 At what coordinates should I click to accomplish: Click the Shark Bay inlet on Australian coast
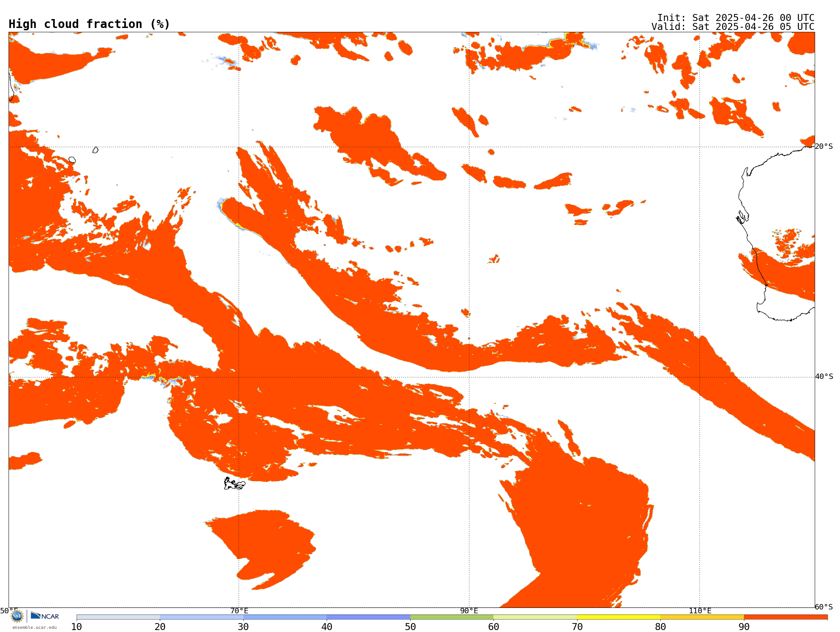coord(742,217)
